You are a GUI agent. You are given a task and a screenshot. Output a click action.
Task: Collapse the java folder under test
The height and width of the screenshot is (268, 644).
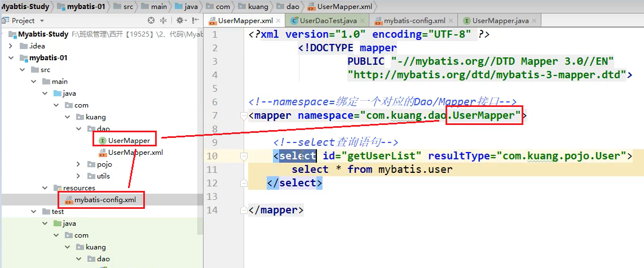45,224
